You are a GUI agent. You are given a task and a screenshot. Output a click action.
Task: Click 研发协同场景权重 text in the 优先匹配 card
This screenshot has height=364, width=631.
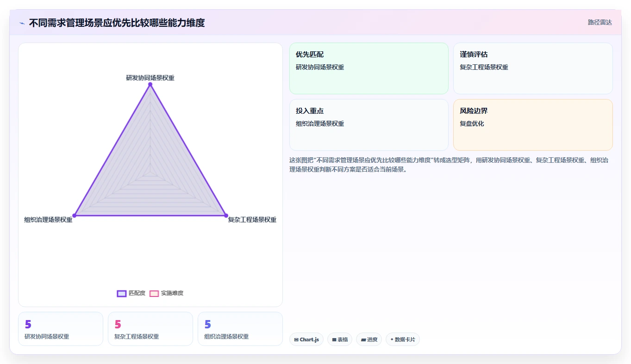pyautogui.click(x=320, y=67)
